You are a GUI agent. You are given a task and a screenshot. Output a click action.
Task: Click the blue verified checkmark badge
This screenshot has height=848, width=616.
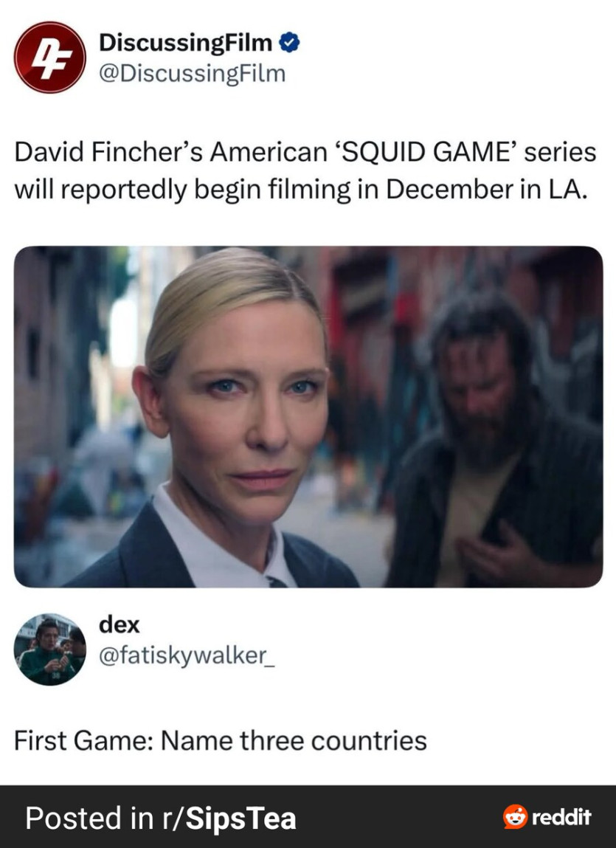(289, 43)
